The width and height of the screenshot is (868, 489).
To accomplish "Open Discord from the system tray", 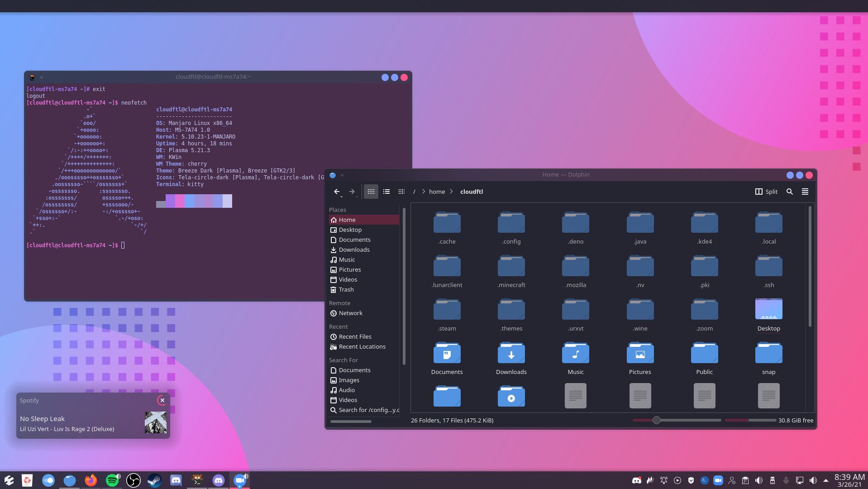I will click(x=637, y=480).
